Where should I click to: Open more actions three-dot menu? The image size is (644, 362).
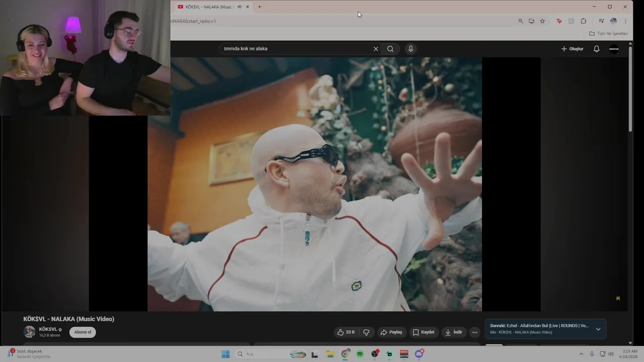point(474,332)
